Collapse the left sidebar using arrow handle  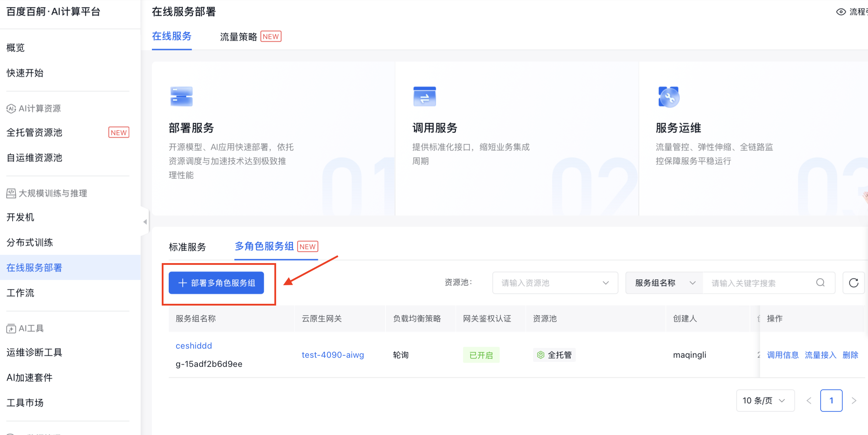pyautogui.click(x=145, y=222)
